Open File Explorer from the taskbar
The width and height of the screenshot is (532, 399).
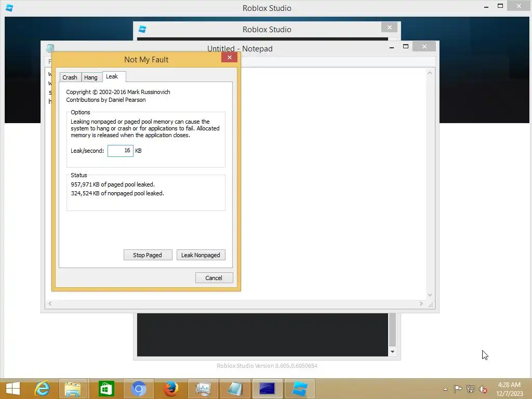pyautogui.click(x=73, y=389)
